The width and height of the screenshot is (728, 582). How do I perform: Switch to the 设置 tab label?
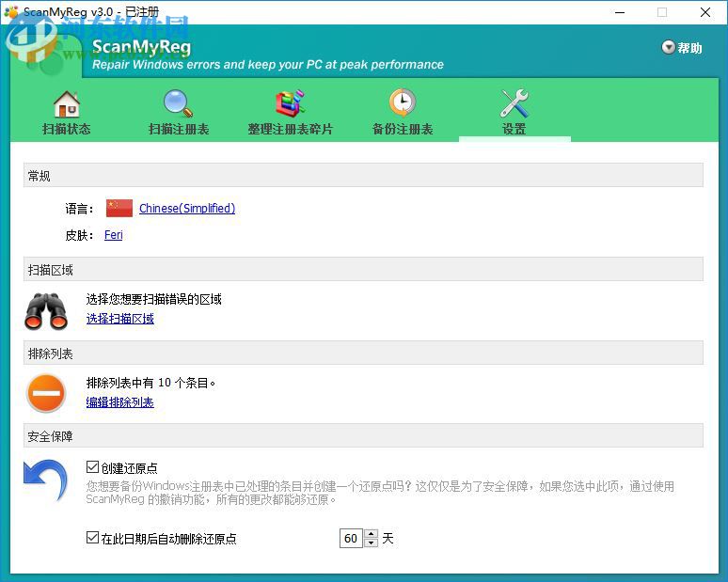click(x=514, y=129)
